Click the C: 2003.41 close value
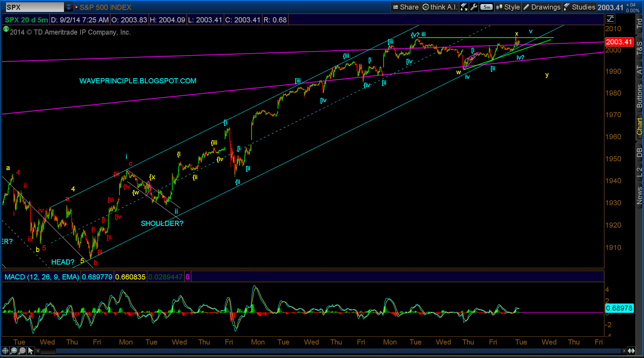The image size is (644, 358). [x=243, y=20]
